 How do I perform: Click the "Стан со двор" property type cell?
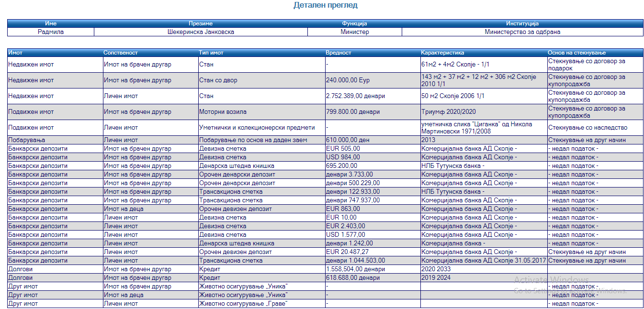pos(262,80)
